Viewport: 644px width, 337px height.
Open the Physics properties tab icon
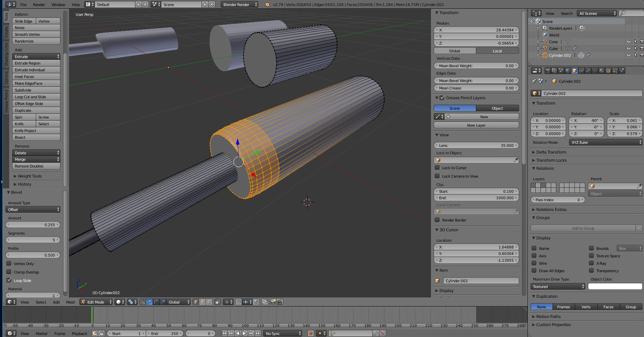tap(622, 70)
